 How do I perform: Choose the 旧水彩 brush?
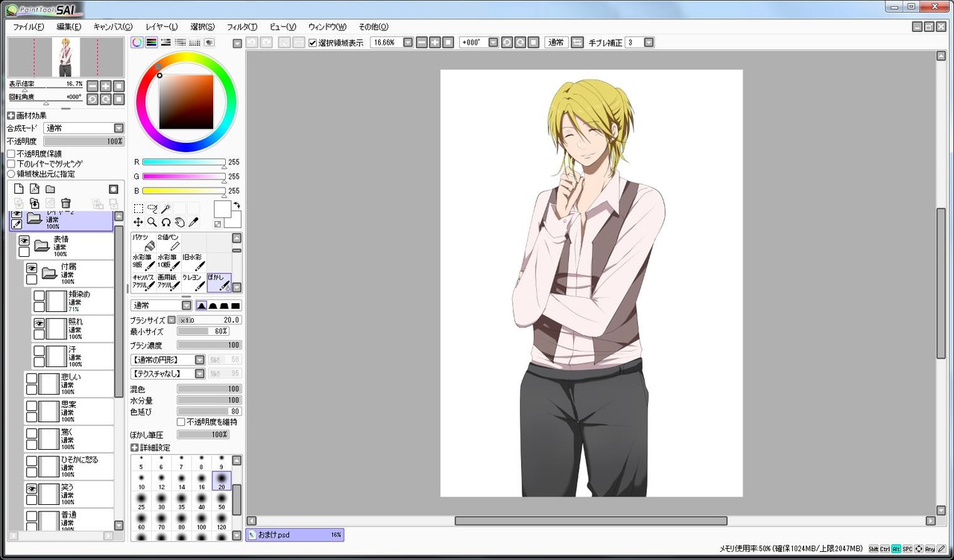[x=194, y=262]
